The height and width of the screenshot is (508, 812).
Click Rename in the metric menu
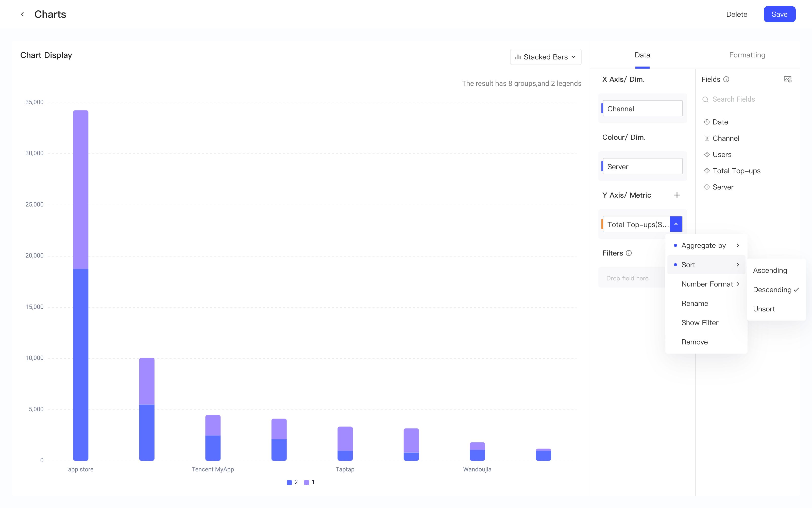point(706,303)
